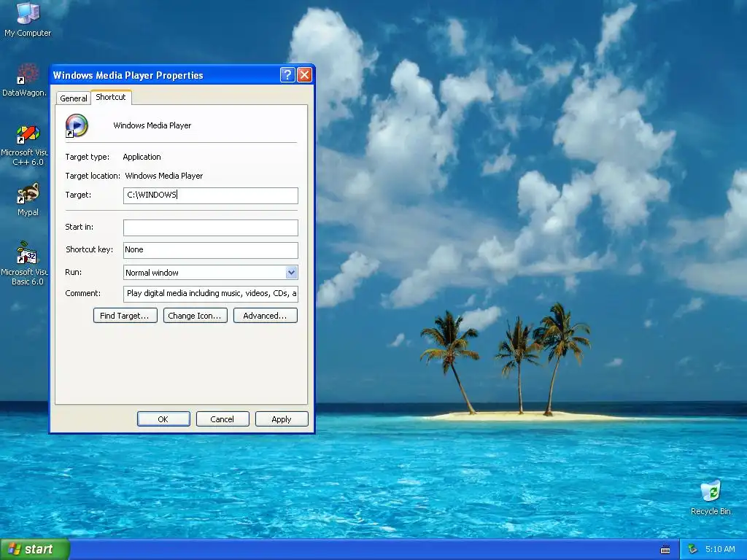Image resolution: width=747 pixels, height=560 pixels.
Task: Open the Advanced... shortcut options
Action: pyautogui.click(x=266, y=316)
